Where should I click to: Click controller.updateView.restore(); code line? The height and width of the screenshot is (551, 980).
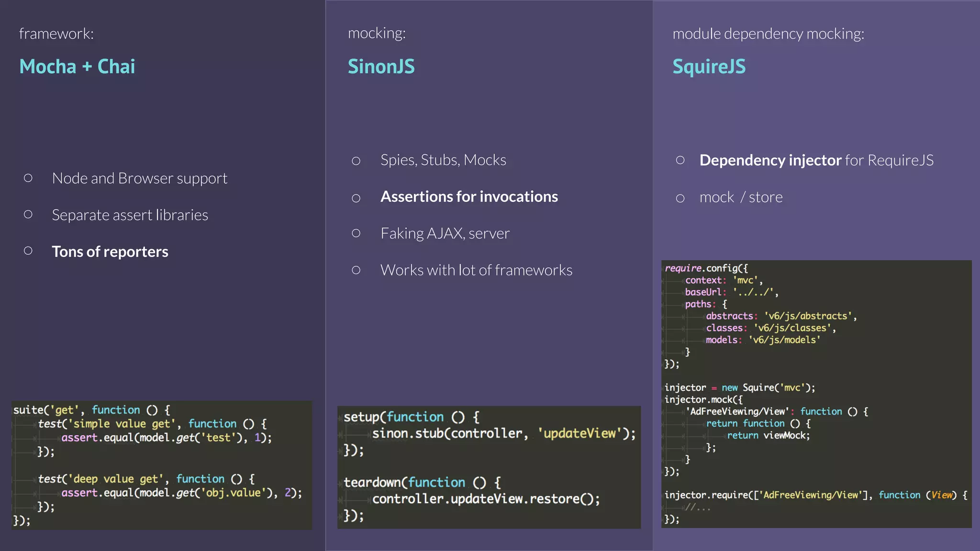click(486, 499)
